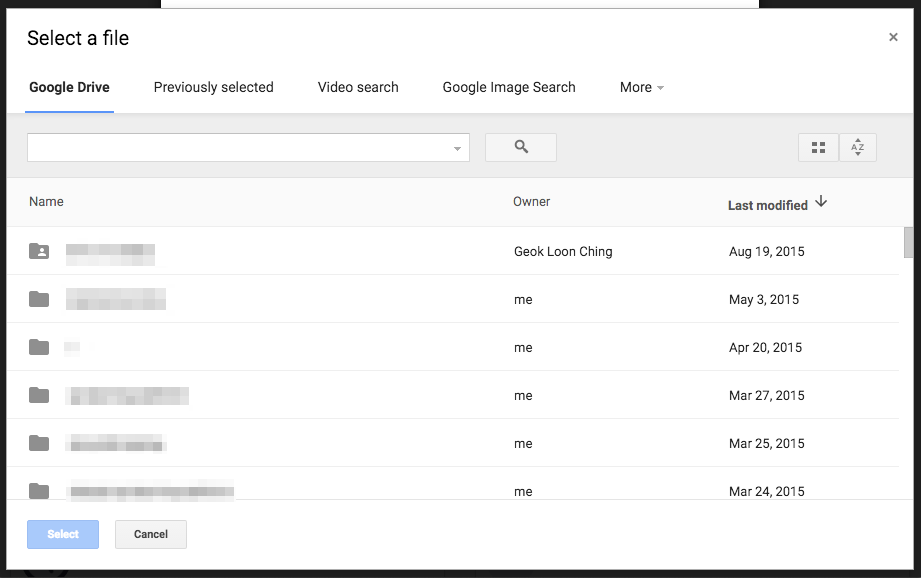Open the Previously selected tab
This screenshot has width=921, height=578.
[x=213, y=88]
